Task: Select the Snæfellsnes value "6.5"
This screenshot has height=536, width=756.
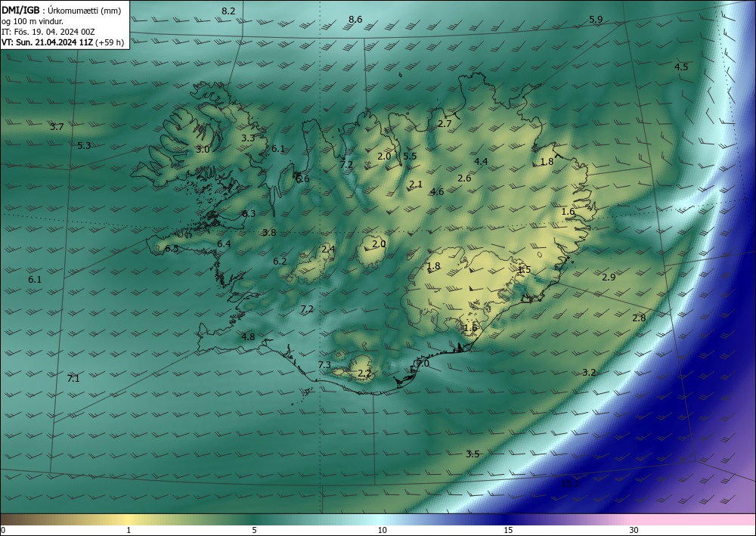Action: tap(172, 249)
